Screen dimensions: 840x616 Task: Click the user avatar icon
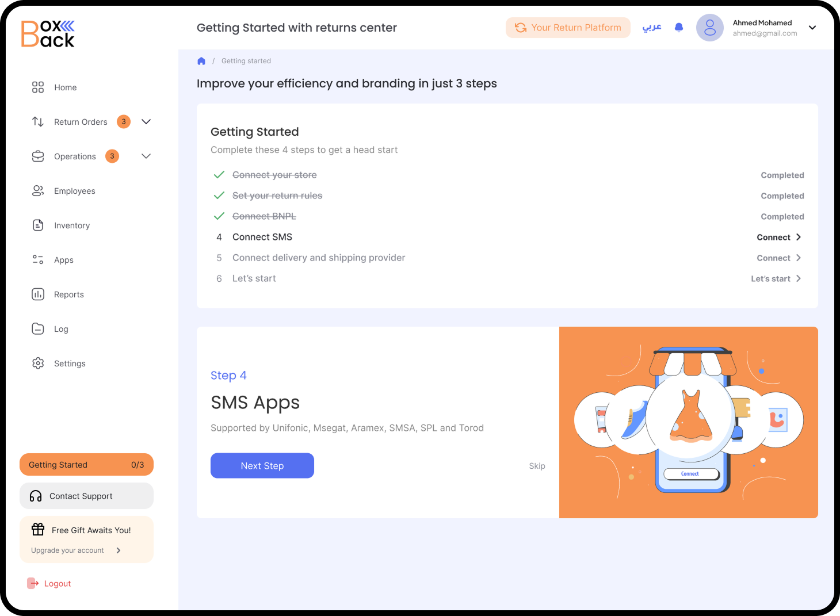[x=709, y=28]
